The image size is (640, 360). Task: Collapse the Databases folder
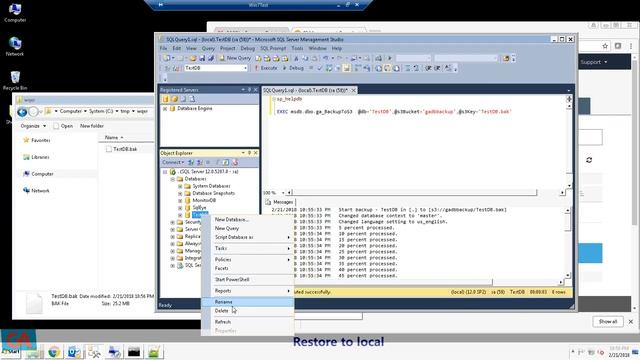click(x=172, y=179)
